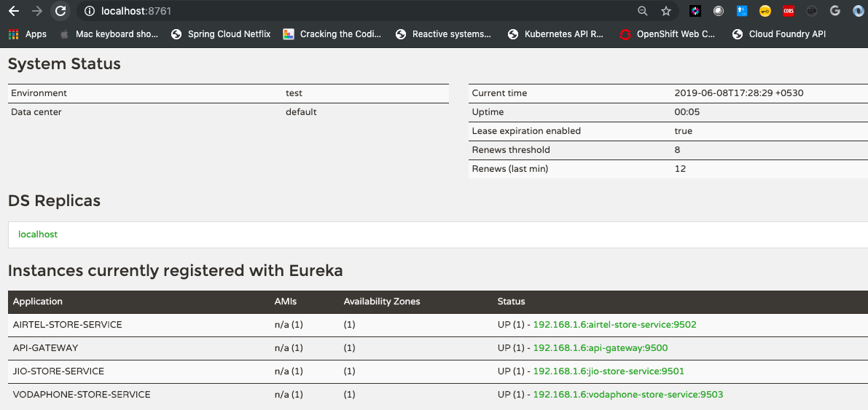Open the Cracking the Coding bookmark
This screenshot has height=410, width=868.
tap(332, 33)
